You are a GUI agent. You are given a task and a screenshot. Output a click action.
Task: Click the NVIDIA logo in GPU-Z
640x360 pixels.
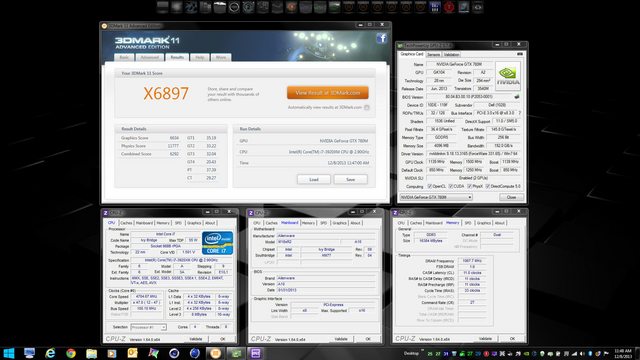point(508,76)
